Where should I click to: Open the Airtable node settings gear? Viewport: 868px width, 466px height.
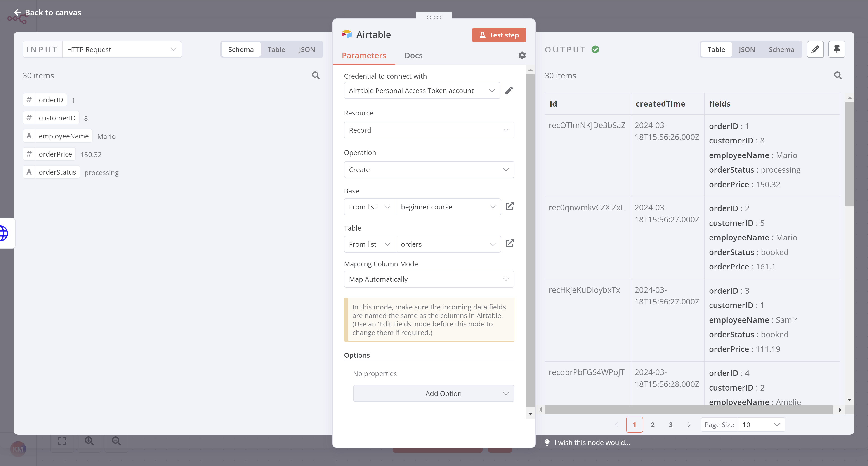[522, 55]
